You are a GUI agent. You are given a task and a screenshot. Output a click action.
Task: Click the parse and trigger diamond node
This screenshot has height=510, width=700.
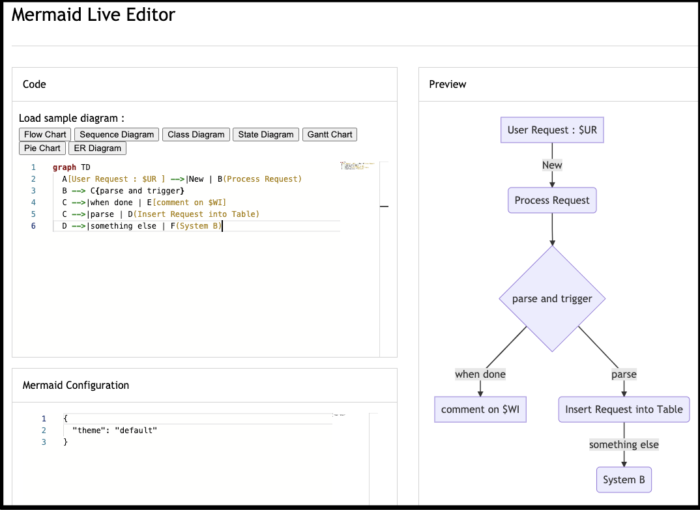click(x=552, y=298)
